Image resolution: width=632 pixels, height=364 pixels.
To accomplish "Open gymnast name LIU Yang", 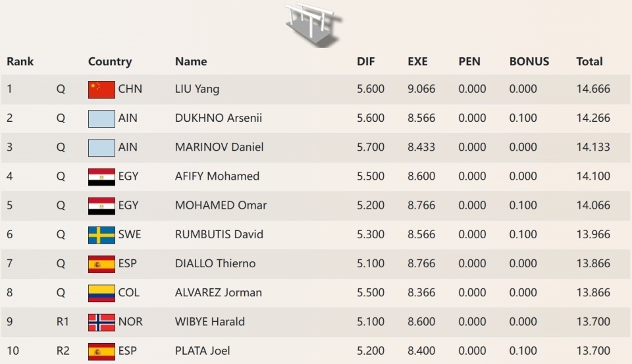I will click(197, 89).
